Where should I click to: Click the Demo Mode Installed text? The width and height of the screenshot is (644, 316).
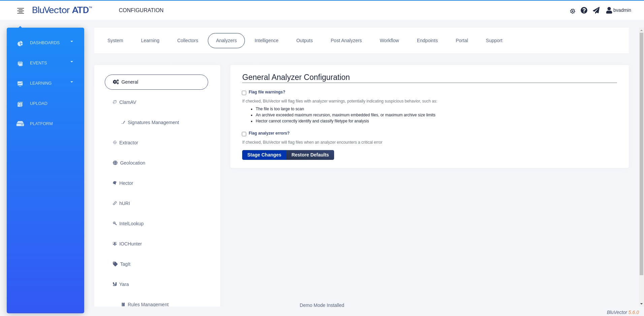322,305
